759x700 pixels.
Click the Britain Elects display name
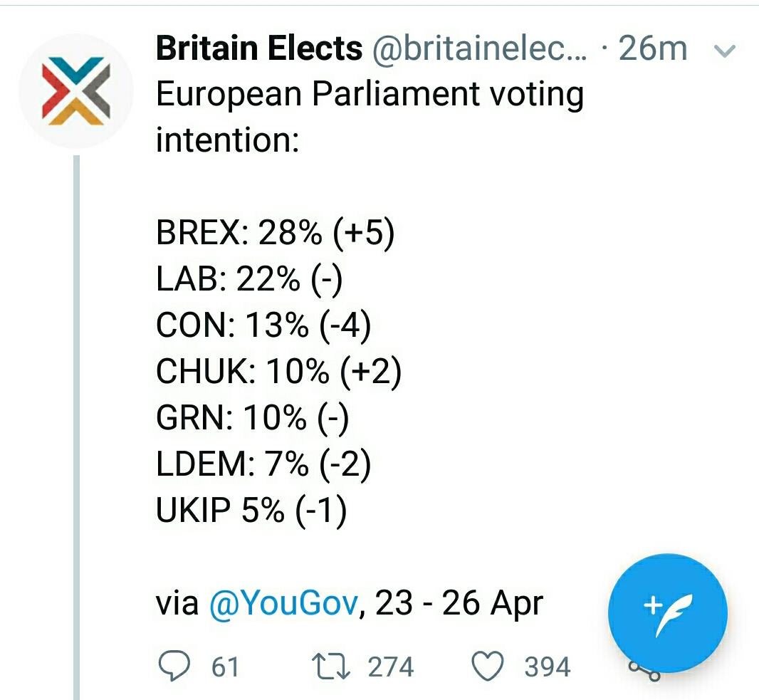(x=259, y=49)
